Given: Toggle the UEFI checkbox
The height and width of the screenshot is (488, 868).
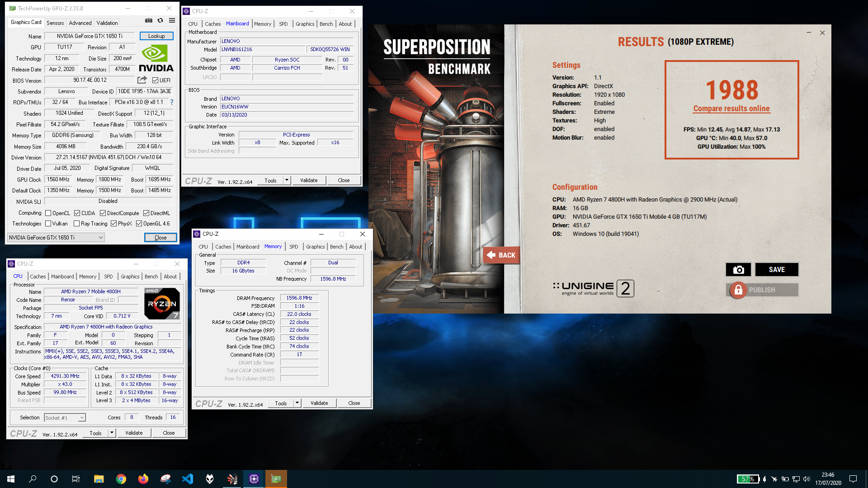Looking at the screenshot, I should tap(155, 80).
